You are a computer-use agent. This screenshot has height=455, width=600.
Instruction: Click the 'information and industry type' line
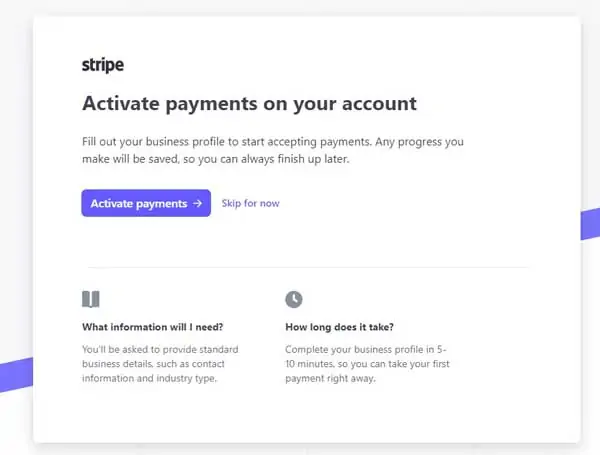click(x=149, y=378)
